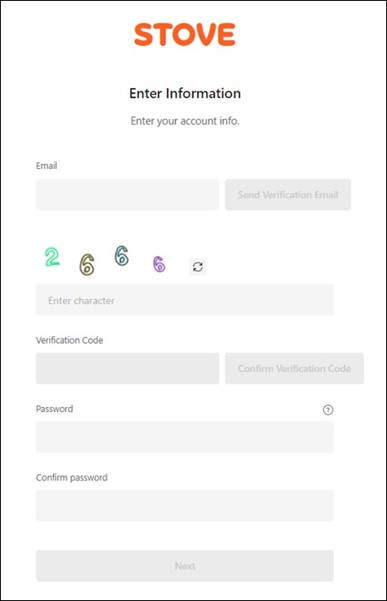Open the password help question-mark icon
Viewport: 387px width, 601px height.
[x=328, y=410]
